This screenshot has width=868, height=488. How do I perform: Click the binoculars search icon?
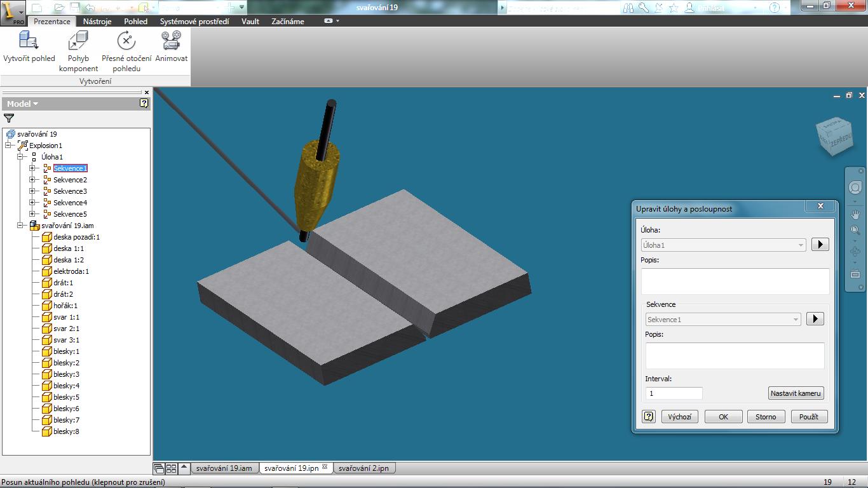(x=628, y=8)
